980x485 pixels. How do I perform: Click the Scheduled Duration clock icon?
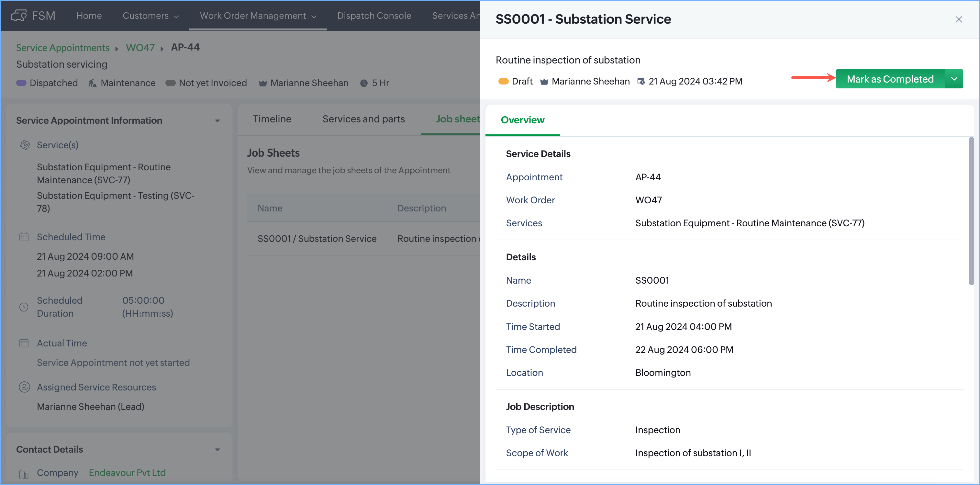click(24, 307)
